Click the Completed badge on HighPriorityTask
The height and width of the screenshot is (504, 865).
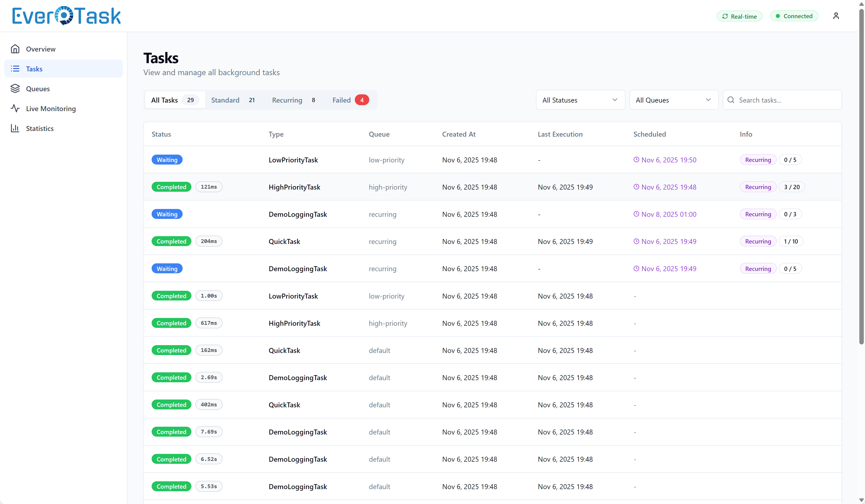click(171, 187)
